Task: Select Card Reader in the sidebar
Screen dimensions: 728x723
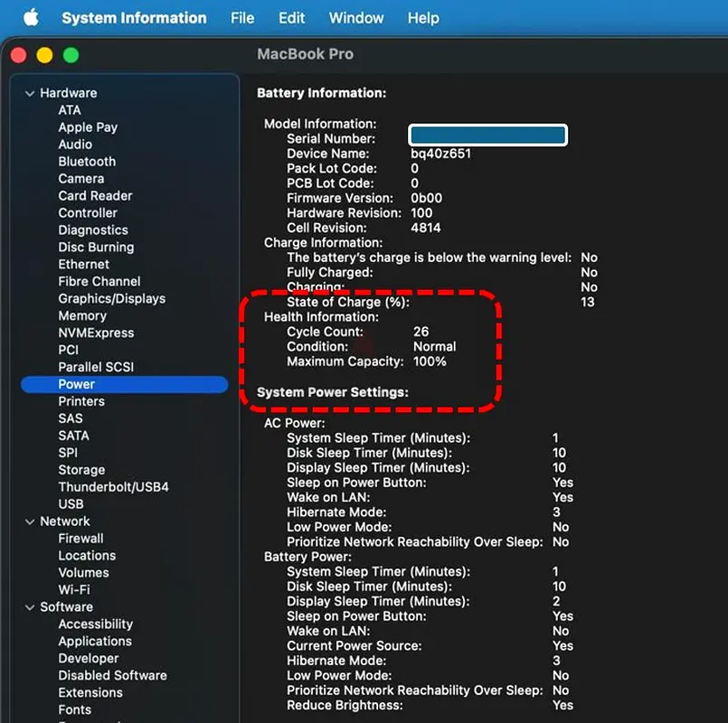Action: (95, 196)
